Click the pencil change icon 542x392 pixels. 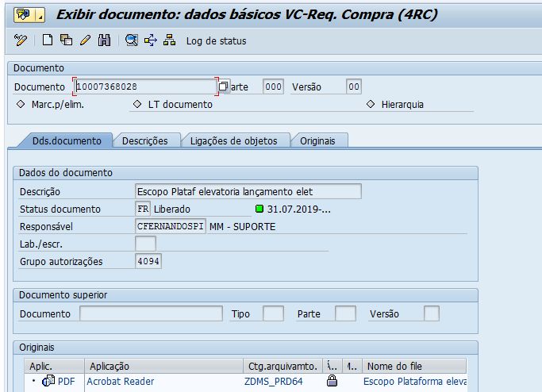pyautogui.click(x=85, y=40)
